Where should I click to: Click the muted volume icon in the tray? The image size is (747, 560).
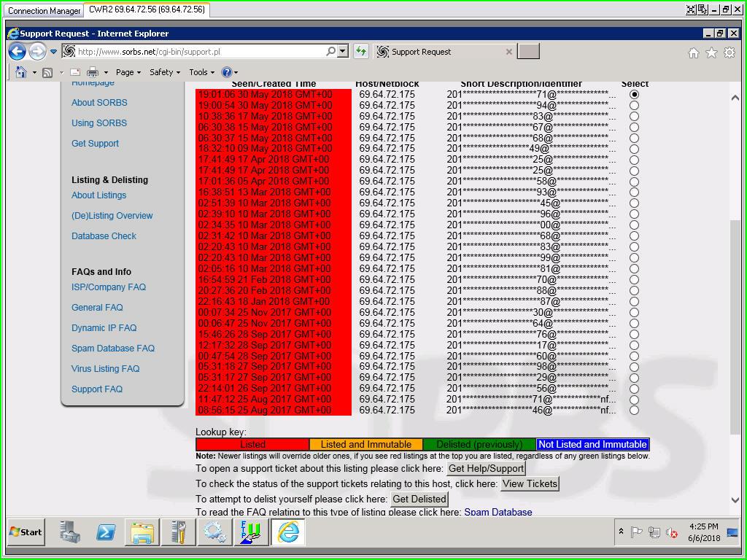[x=671, y=532]
